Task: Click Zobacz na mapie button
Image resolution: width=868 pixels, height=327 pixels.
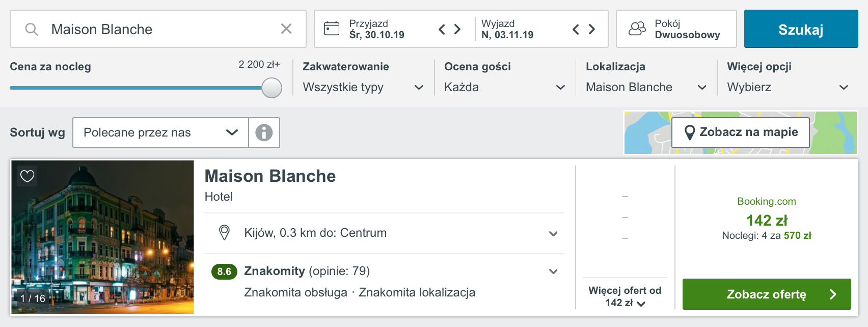Action: pyautogui.click(x=741, y=132)
